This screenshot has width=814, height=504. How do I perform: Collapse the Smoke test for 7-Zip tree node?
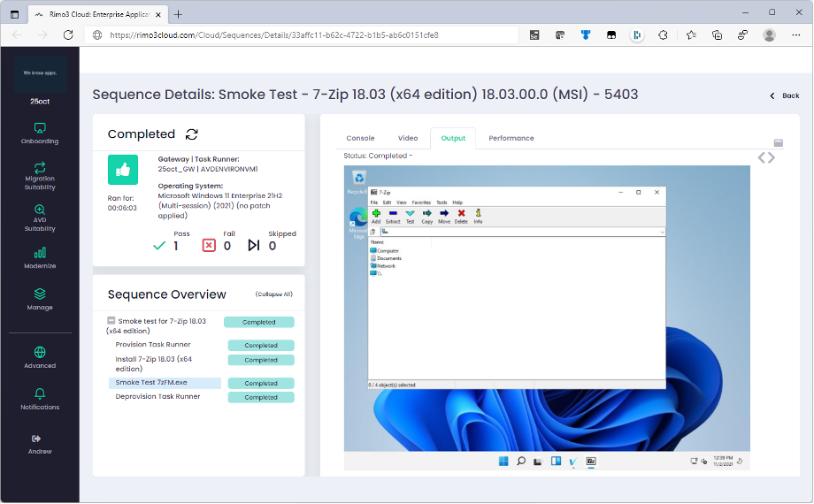click(x=111, y=322)
